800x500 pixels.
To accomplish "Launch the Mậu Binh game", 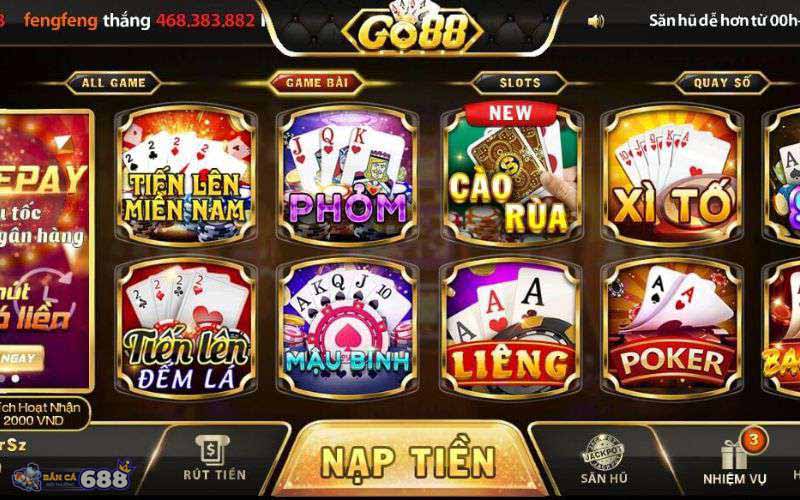I will tap(348, 329).
